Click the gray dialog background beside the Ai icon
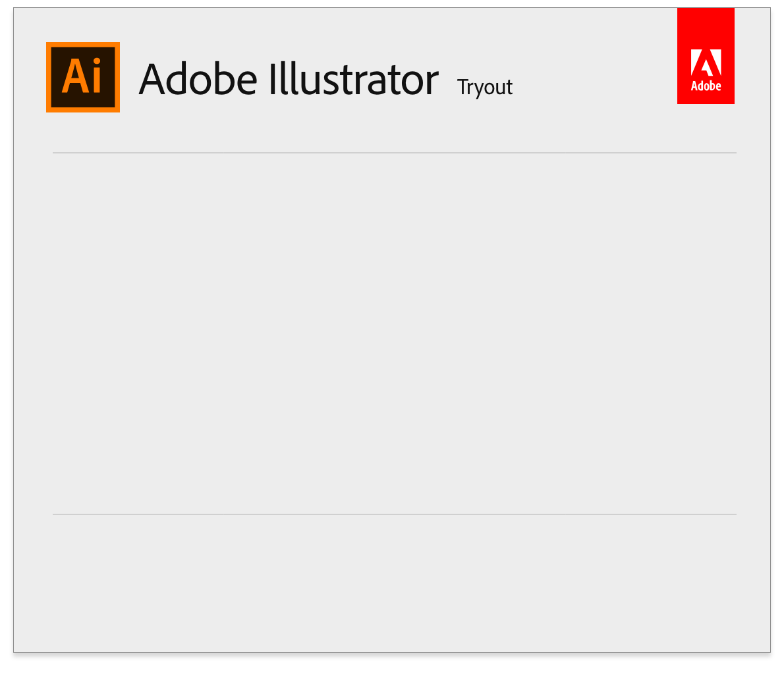 pos(30,77)
